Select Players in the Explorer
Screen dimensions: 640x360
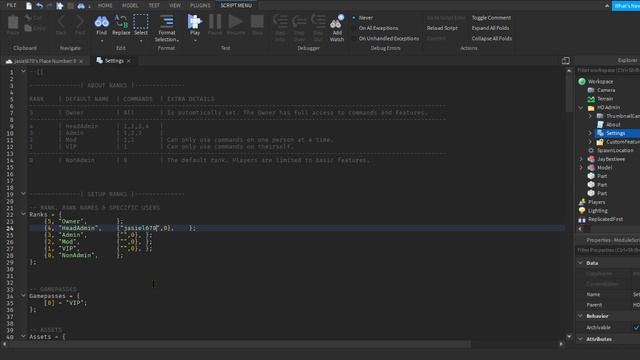[x=596, y=202]
